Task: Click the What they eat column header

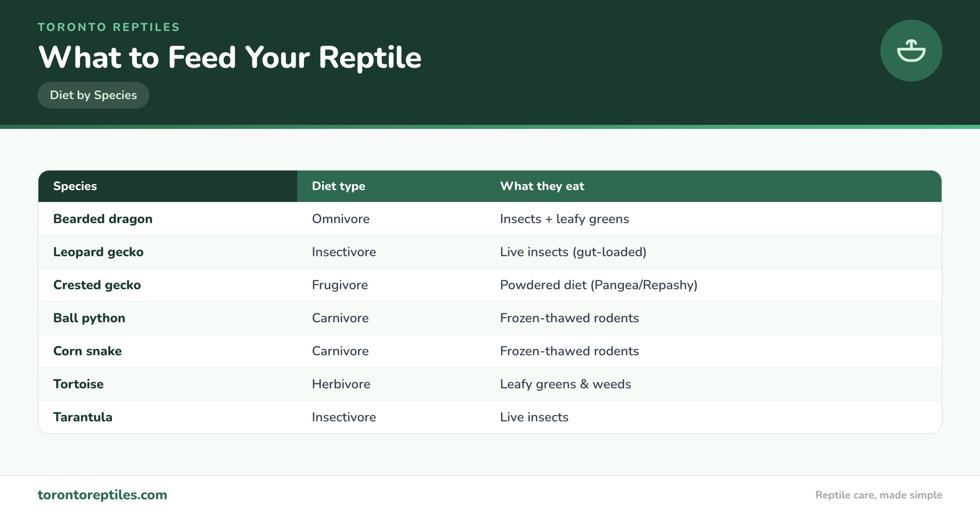Action: pyautogui.click(x=713, y=186)
